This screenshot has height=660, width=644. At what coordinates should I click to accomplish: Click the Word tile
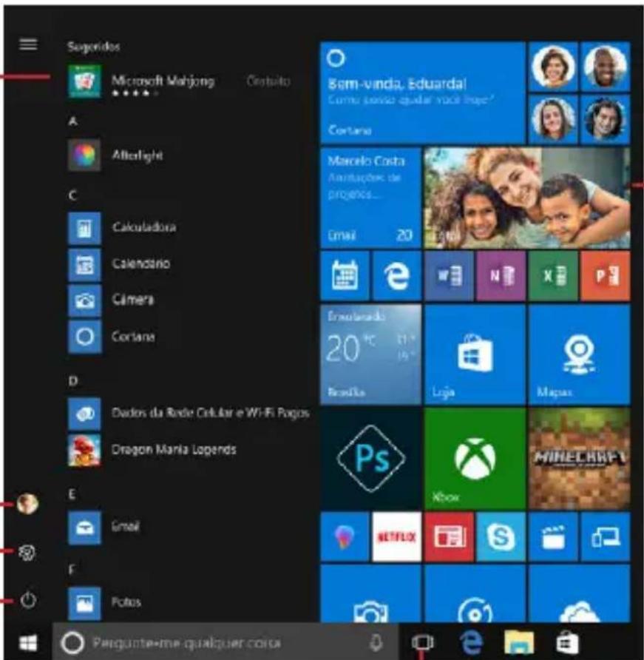tap(448, 275)
